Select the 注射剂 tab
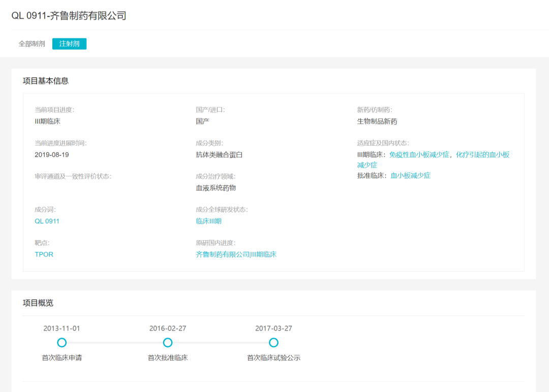549x392 pixels. 69,44
